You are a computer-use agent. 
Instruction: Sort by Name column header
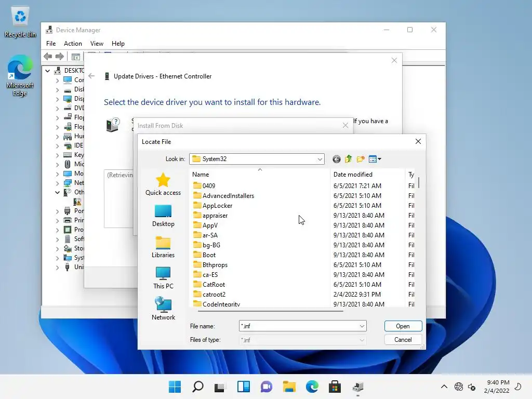pos(260,175)
